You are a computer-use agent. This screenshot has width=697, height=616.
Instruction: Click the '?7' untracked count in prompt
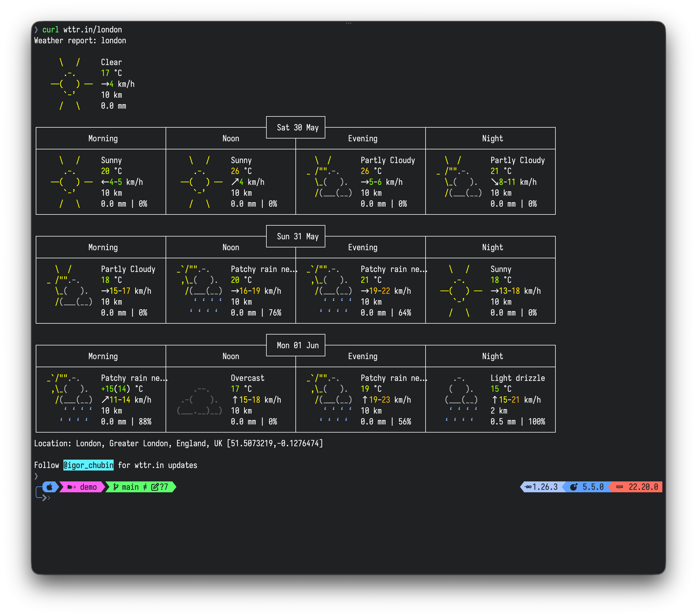[x=164, y=487]
